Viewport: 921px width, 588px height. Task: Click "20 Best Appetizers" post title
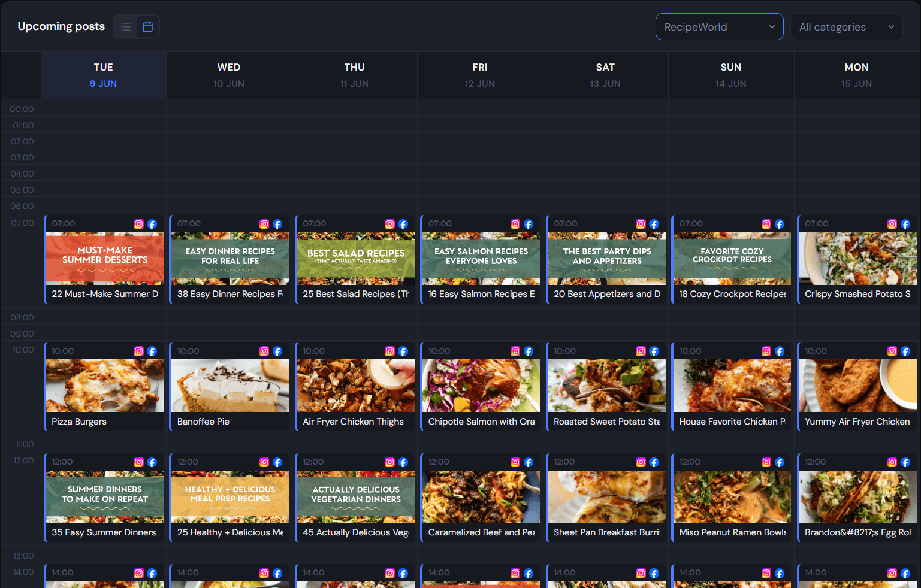607,294
